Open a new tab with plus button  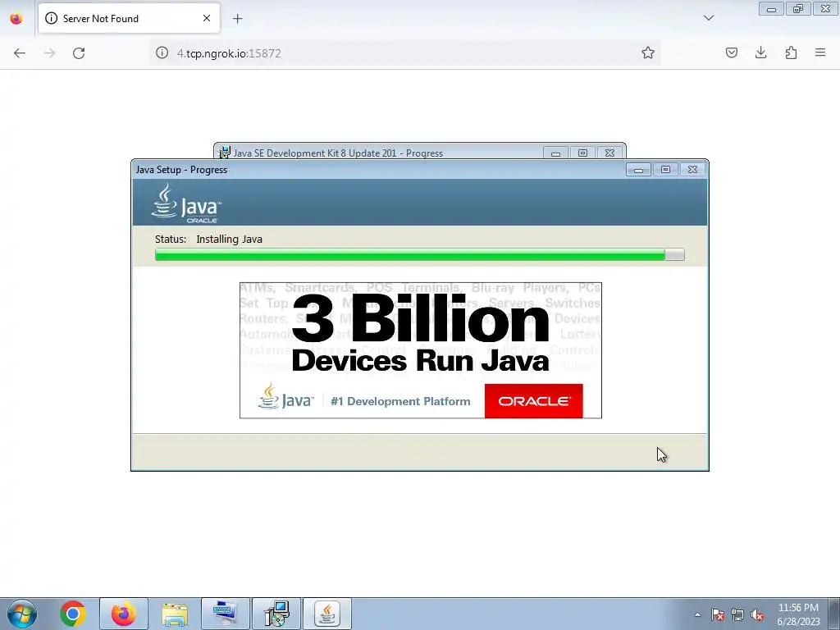237,19
